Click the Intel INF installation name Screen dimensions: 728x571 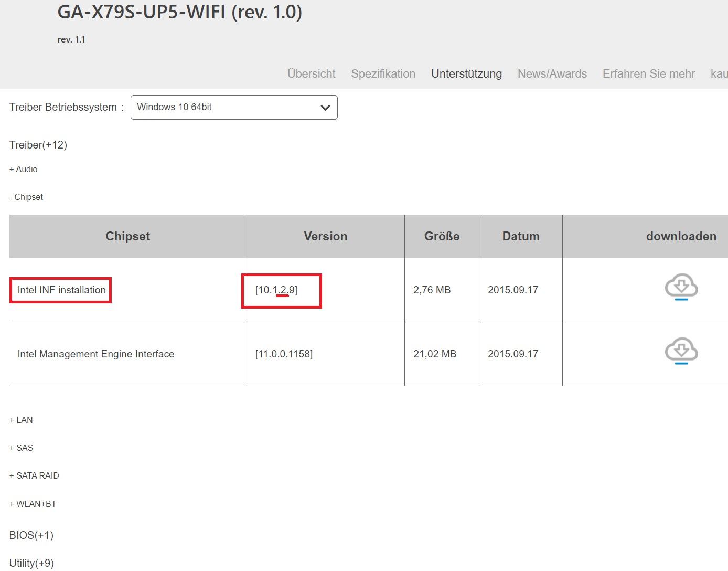(x=62, y=290)
